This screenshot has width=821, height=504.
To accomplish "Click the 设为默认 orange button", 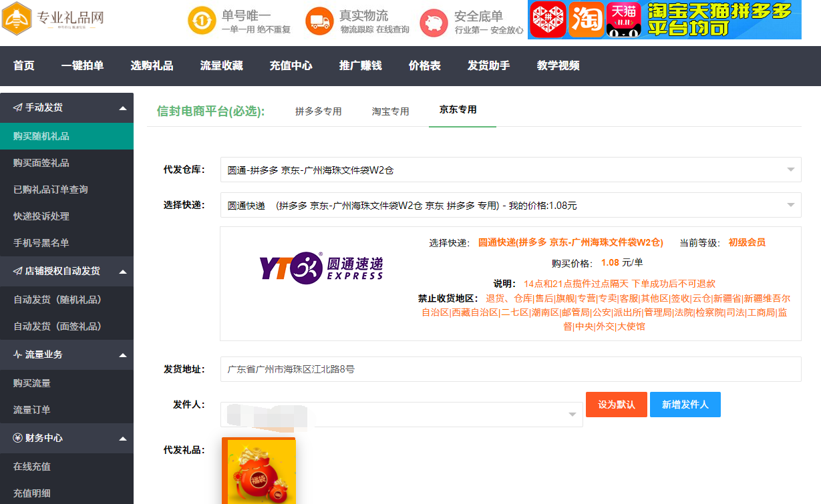I will [x=616, y=405].
